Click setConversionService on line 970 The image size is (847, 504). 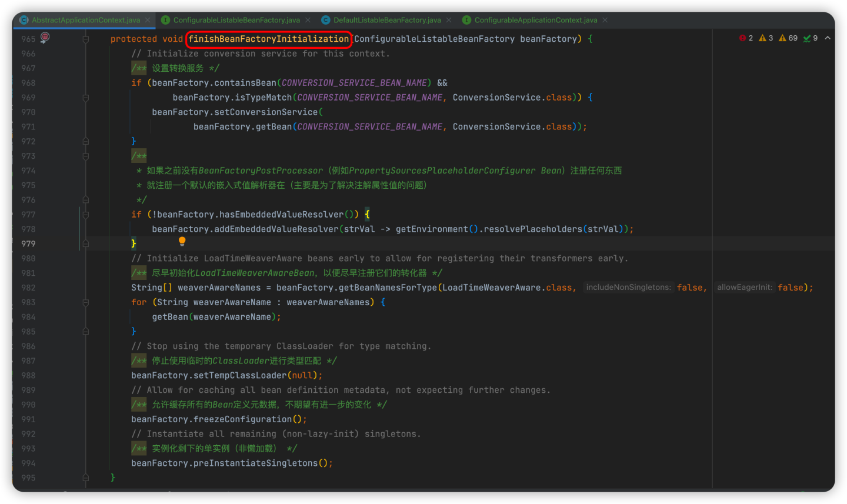click(x=266, y=112)
